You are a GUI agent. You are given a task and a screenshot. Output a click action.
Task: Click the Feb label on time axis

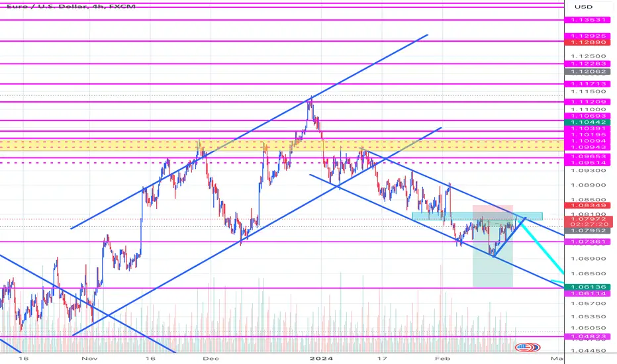point(442,359)
